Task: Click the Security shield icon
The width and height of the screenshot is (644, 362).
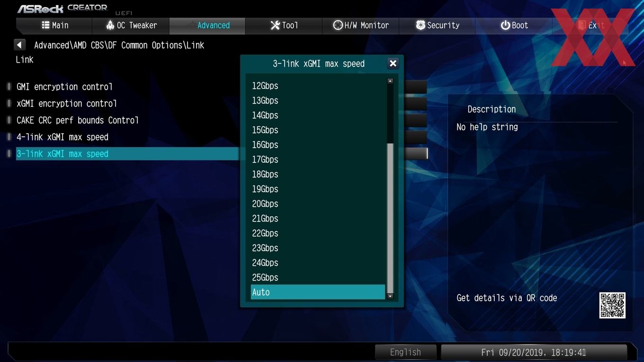Action: click(x=420, y=25)
